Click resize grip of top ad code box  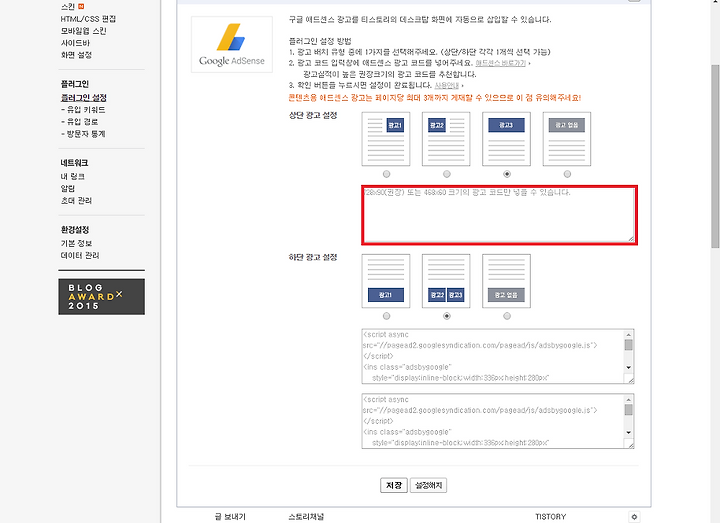pos(631,238)
